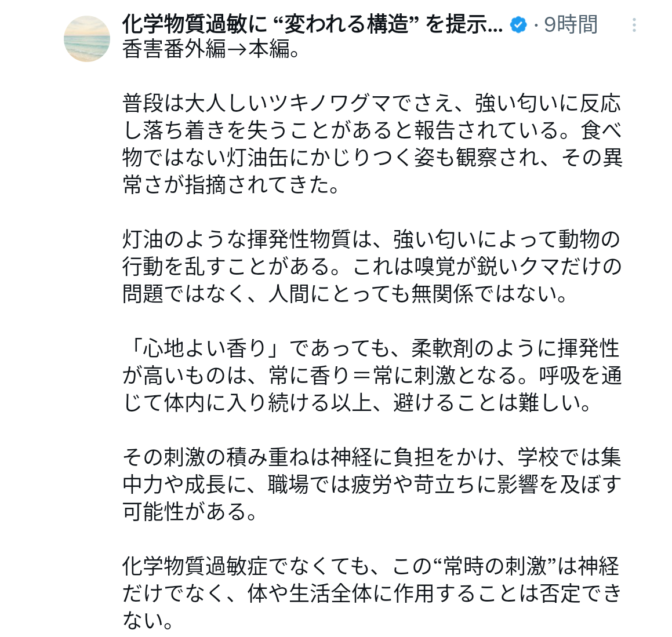Select the paragraph beginning その刺激の積み重ねは
The height and width of the screenshot is (637, 672).
[x=372, y=484]
